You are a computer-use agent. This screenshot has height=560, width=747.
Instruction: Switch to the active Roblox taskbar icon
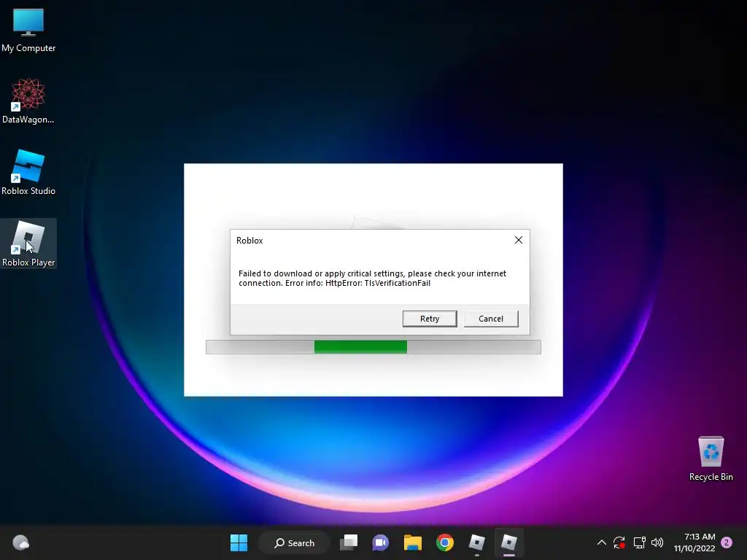(508, 542)
